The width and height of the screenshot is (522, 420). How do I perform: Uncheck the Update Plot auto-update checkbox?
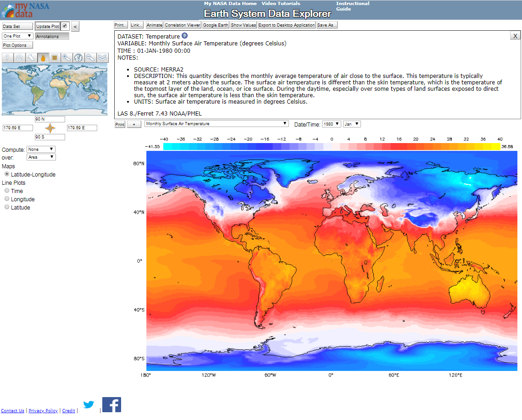click(x=66, y=26)
